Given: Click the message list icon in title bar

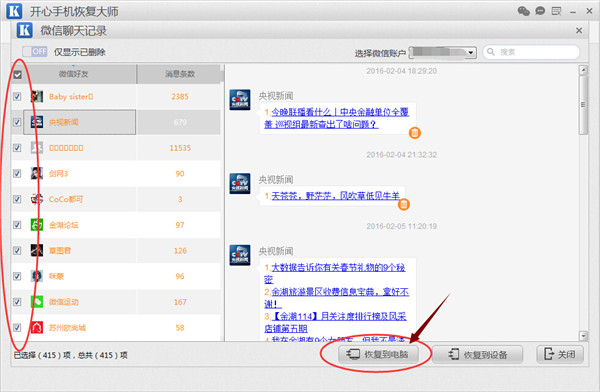Looking at the screenshot, I should pyautogui.click(x=556, y=11).
